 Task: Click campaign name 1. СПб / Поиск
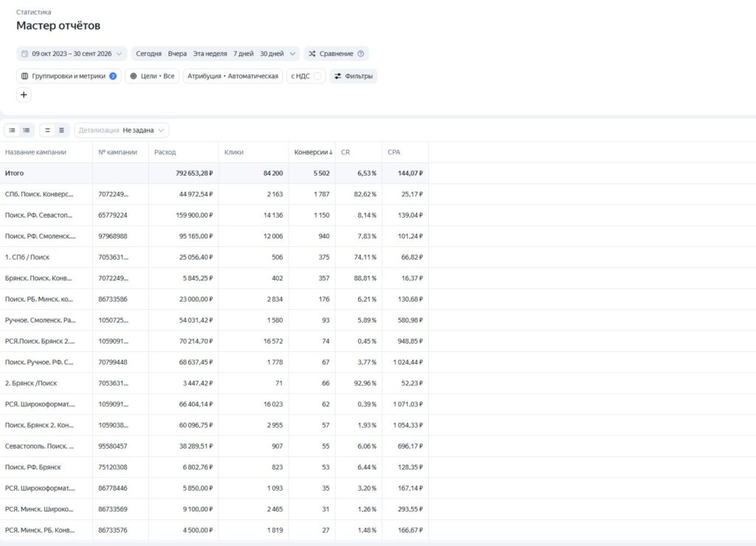[27, 258]
